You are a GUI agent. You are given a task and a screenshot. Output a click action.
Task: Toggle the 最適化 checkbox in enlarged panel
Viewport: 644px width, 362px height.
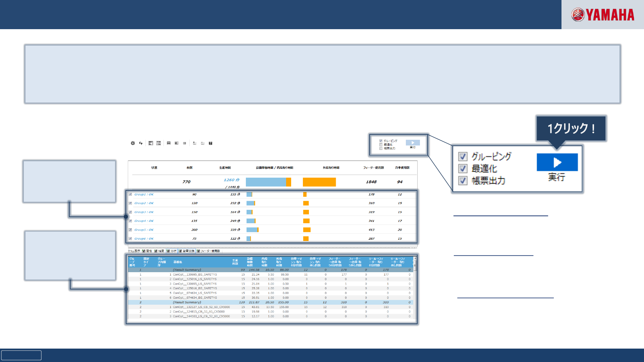coord(463,169)
